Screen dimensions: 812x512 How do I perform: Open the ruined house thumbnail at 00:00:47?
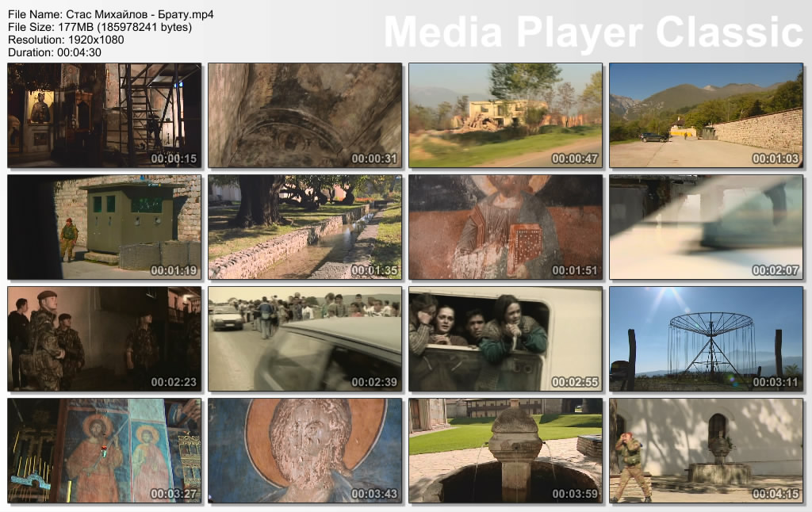[x=505, y=115]
